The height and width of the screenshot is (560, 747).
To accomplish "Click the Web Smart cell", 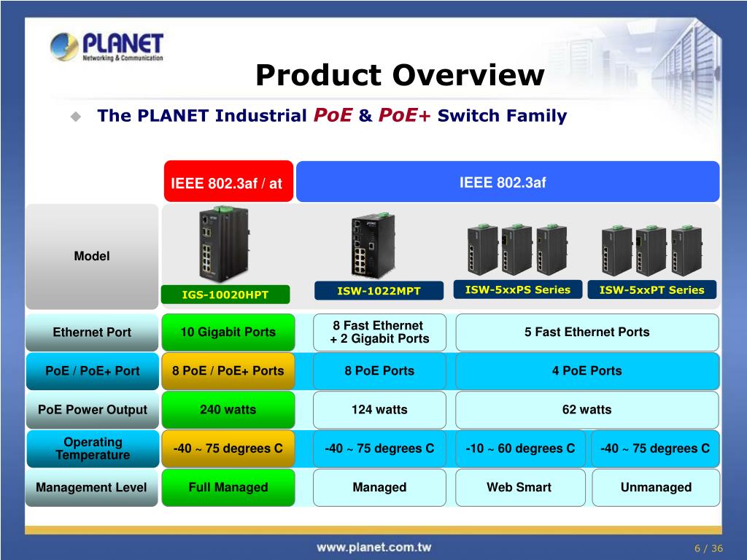I will (520, 488).
